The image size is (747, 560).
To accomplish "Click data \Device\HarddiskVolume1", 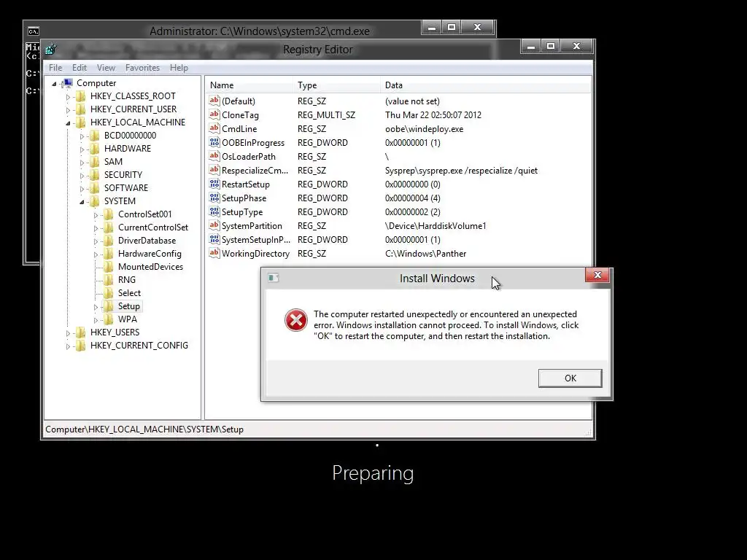I will coord(436,226).
